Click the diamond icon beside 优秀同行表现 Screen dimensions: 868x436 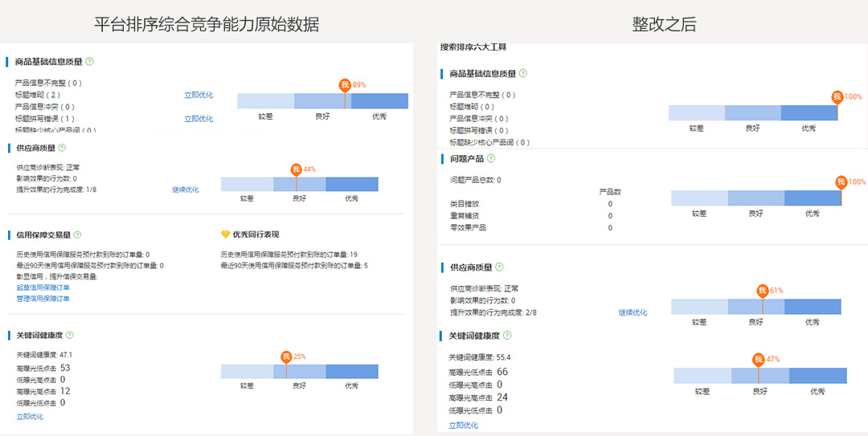pos(225,234)
